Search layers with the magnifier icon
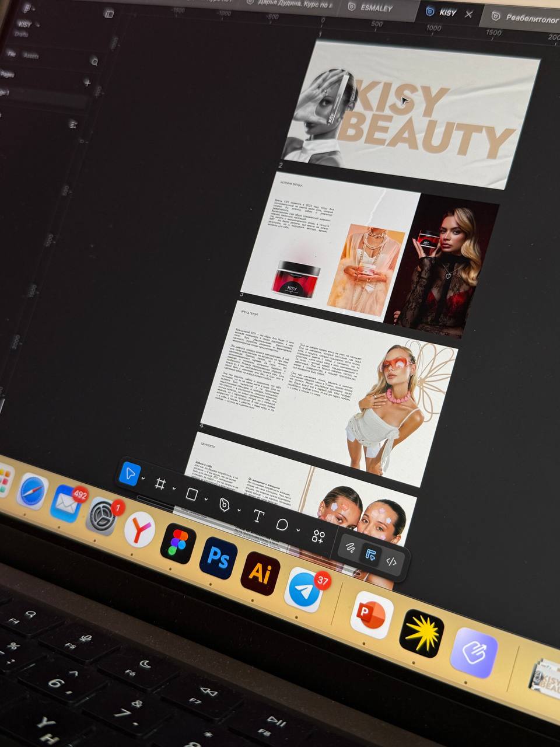 pyautogui.click(x=94, y=61)
